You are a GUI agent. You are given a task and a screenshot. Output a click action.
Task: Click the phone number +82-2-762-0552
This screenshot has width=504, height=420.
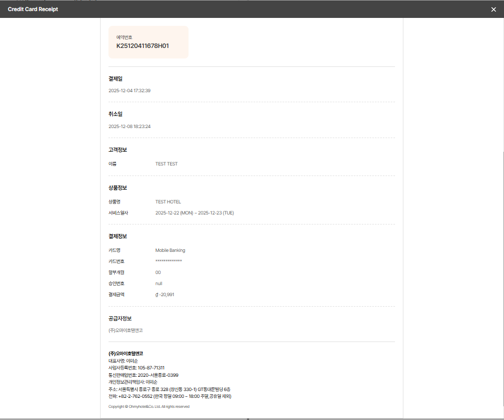pos(135,396)
